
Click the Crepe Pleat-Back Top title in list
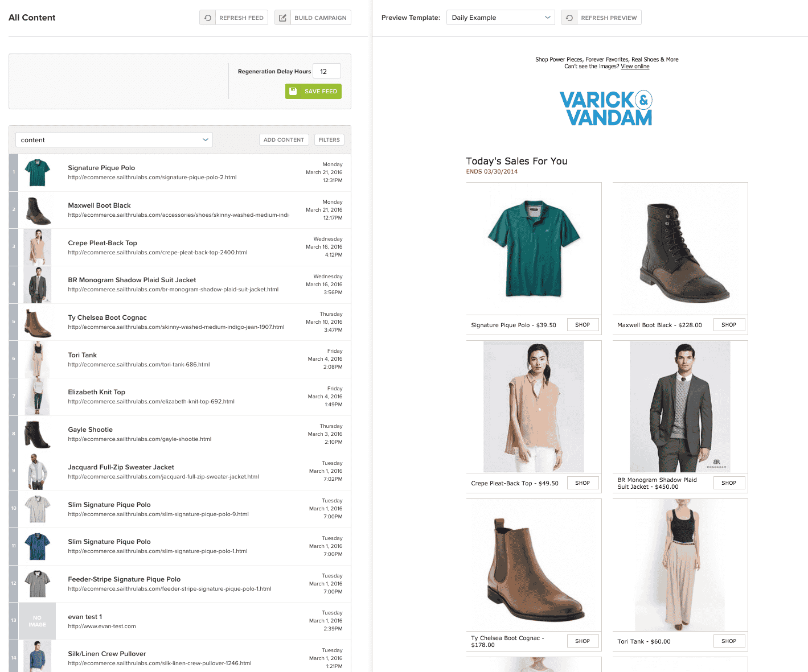pyautogui.click(x=102, y=243)
